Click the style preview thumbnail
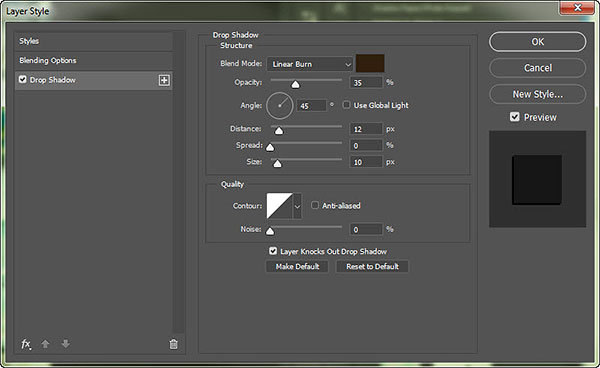Screen dimensions: 600x368 537,179
